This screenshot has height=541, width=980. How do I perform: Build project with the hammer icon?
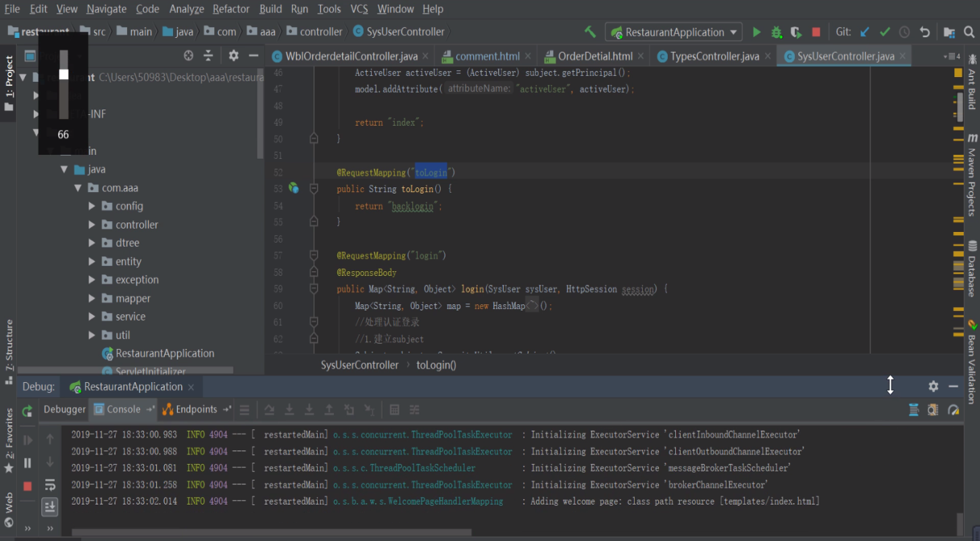point(590,32)
